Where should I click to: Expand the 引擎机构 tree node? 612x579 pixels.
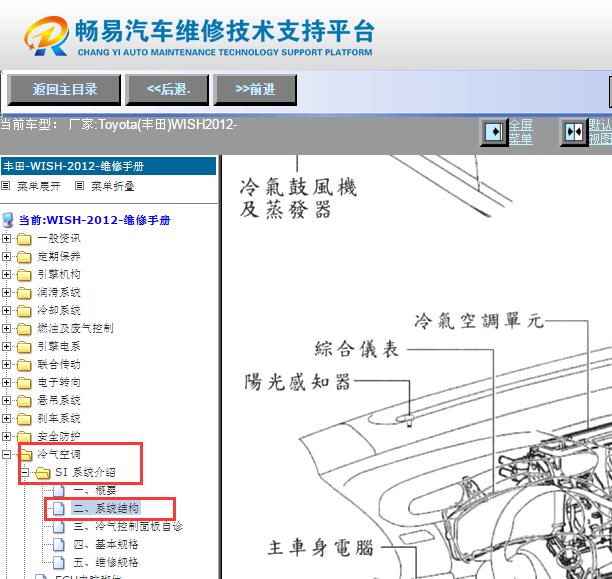(6, 274)
